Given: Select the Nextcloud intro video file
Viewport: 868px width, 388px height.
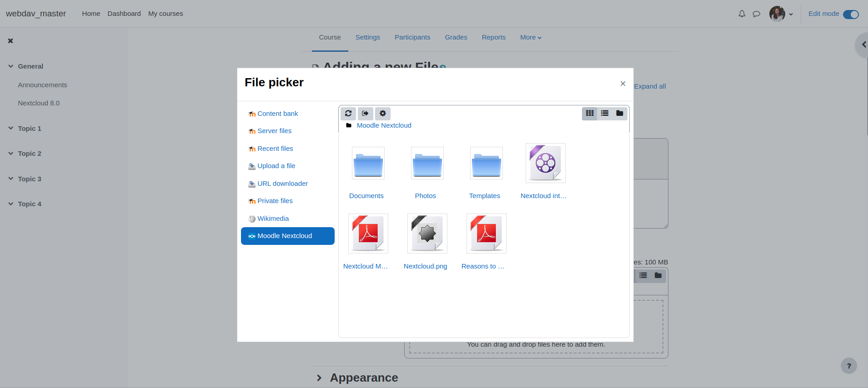Looking at the screenshot, I should 546,163.
